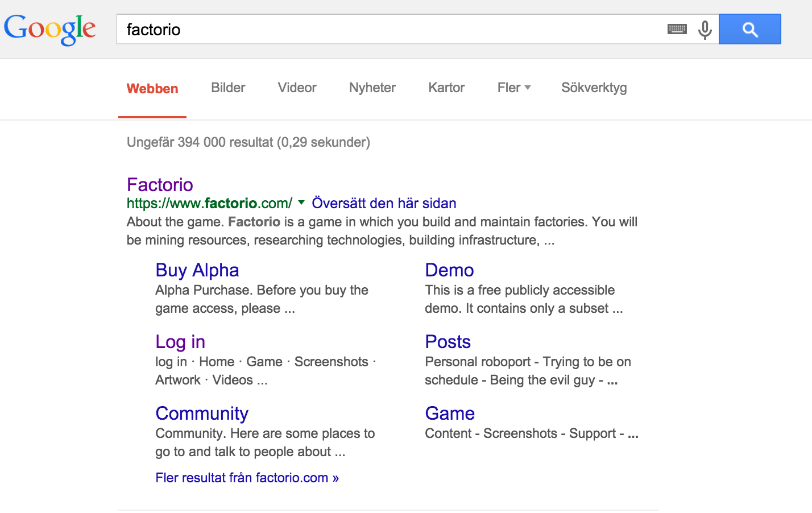
Task: Select the Webben tab
Action: [x=152, y=89]
